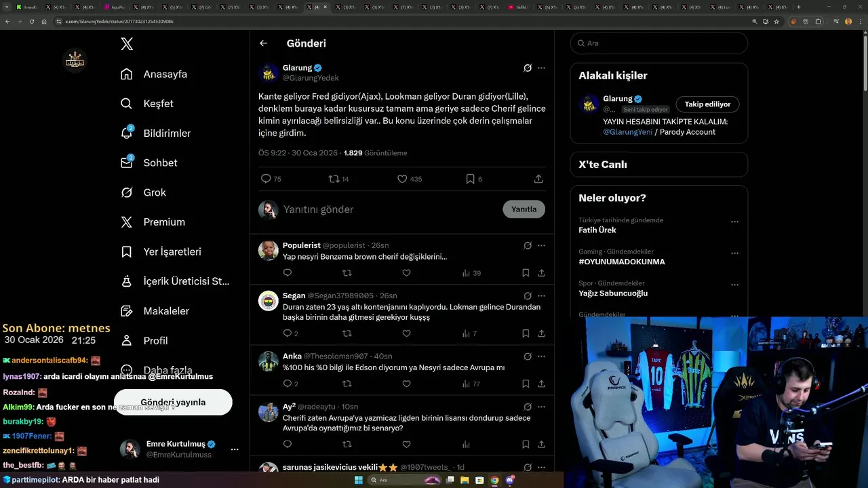The height and width of the screenshot is (488, 868).
Task: Open more options on Anka's reply
Action: (x=541, y=357)
